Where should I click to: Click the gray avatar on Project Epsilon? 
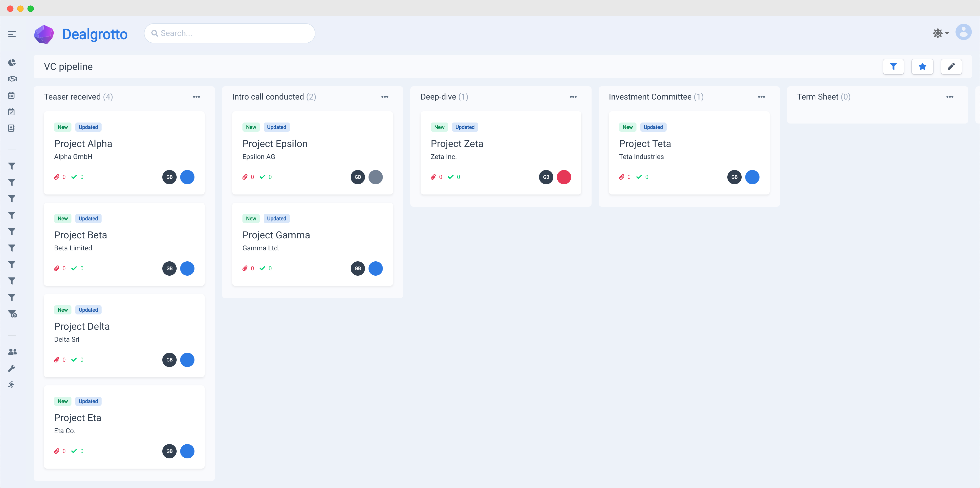375,177
